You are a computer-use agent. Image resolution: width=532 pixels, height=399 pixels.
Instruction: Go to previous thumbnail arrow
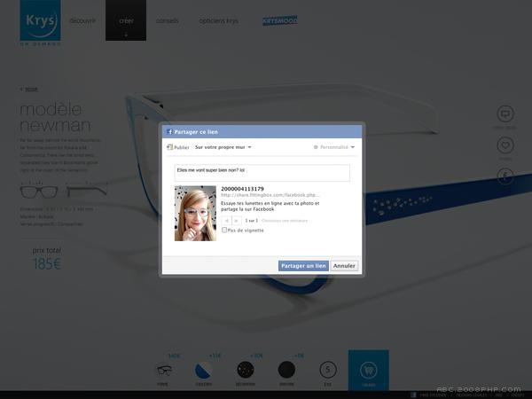click(x=227, y=219)
